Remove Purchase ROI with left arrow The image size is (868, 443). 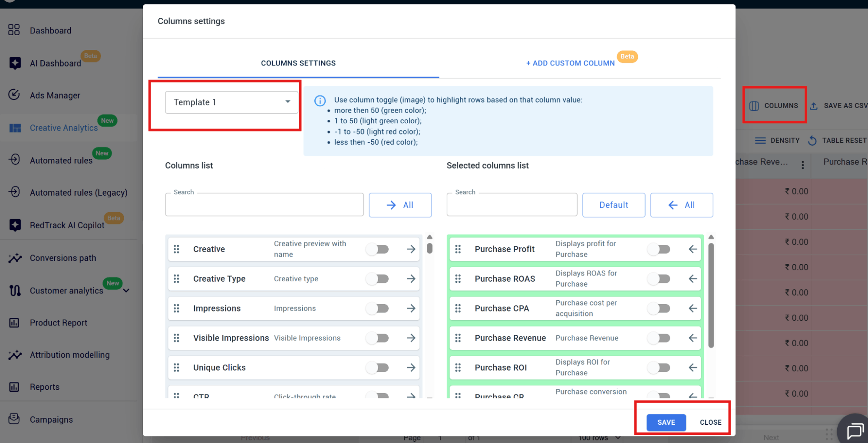693,368
